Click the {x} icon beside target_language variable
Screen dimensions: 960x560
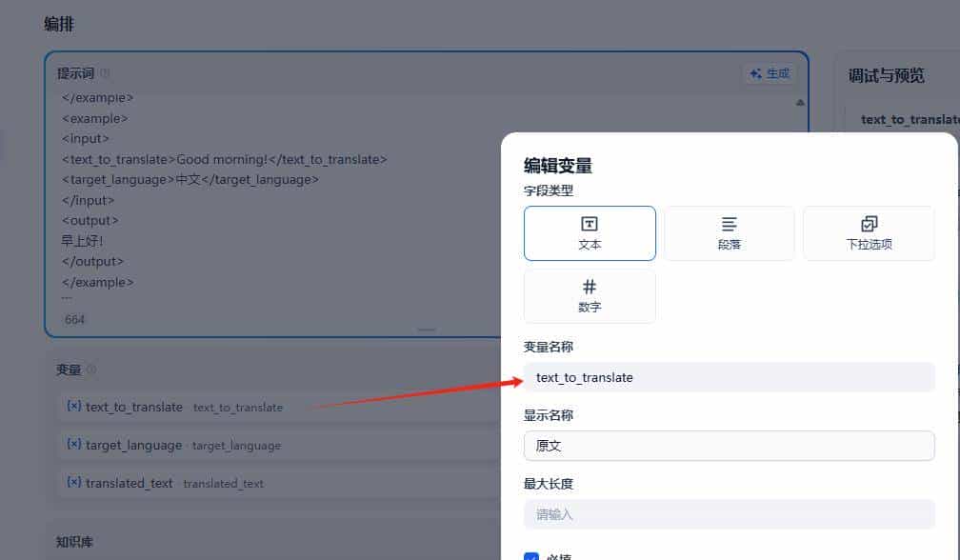74,445
